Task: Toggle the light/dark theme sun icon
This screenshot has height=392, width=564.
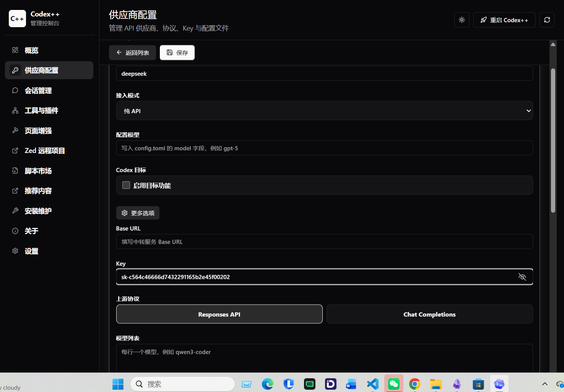Action: pyautogui.click(x=462, y=20)
